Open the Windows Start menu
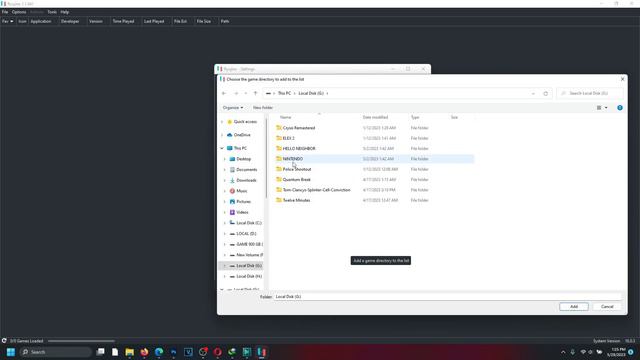This screenshot has width=640, height=360. (11, 352)
